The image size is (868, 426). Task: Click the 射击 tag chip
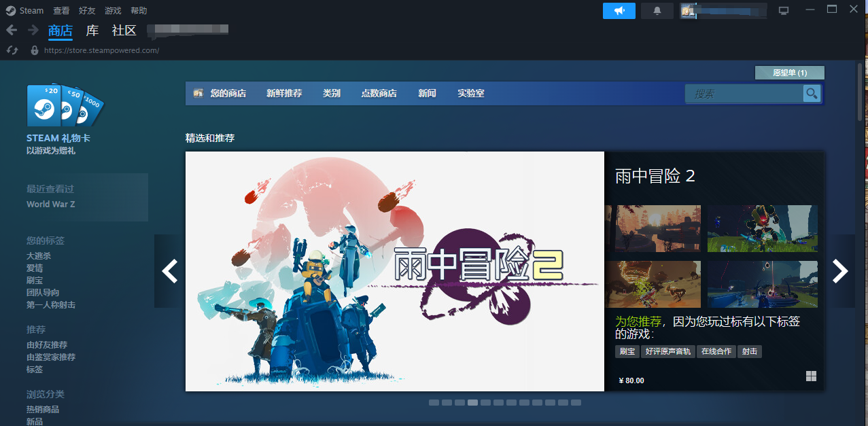pyautogui.click(x=750, y=352)
